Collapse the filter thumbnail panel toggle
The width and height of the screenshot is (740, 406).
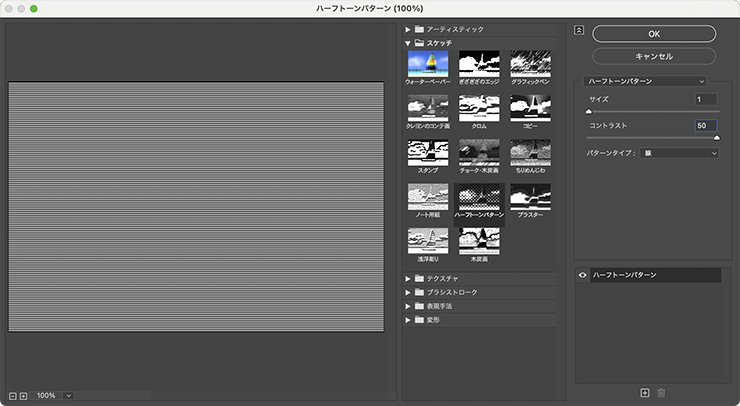(579, 30)
